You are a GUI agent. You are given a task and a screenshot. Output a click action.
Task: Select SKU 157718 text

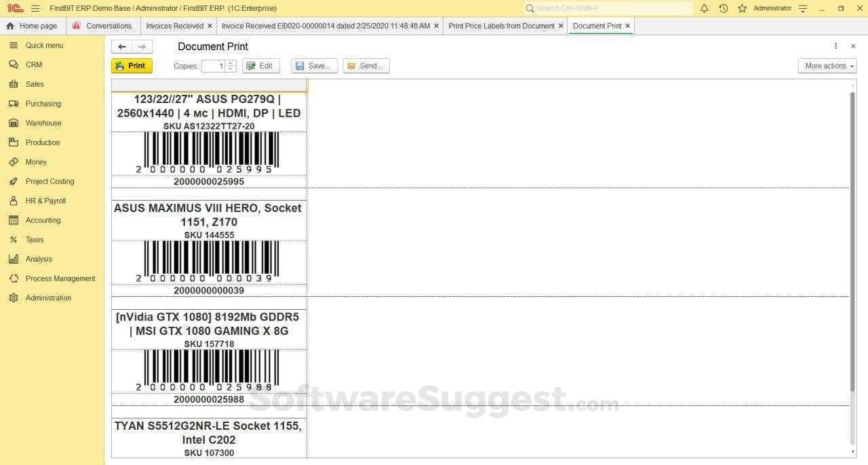[x=209, y=344]
